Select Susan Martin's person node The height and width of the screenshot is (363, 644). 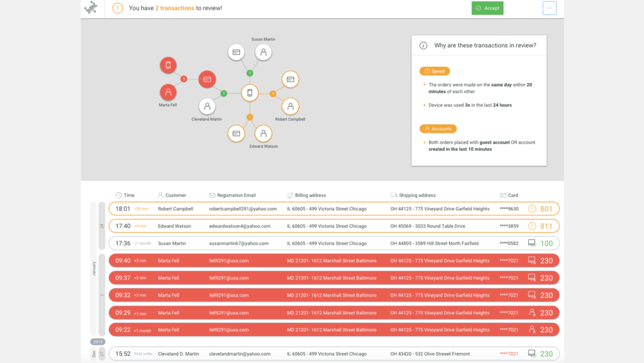263,52
